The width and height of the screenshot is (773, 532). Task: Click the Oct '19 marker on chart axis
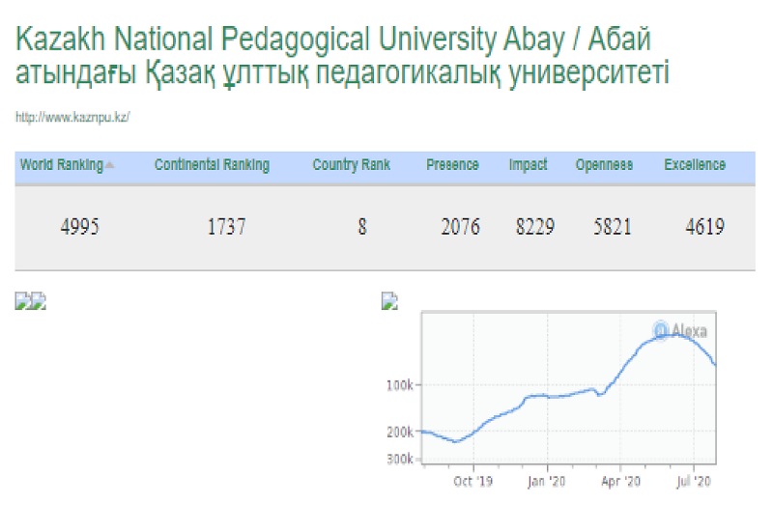coord(475,479)
